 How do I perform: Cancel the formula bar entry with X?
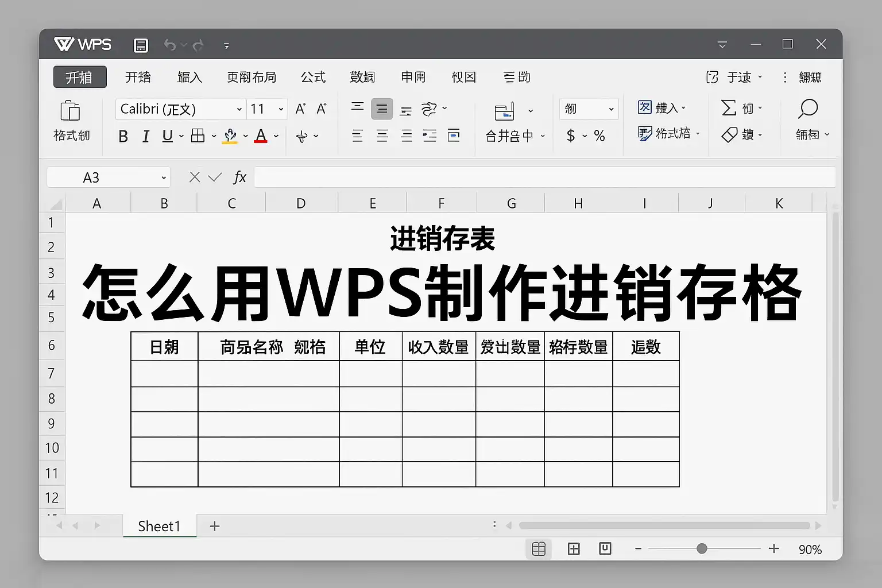(x=195, y=177)
